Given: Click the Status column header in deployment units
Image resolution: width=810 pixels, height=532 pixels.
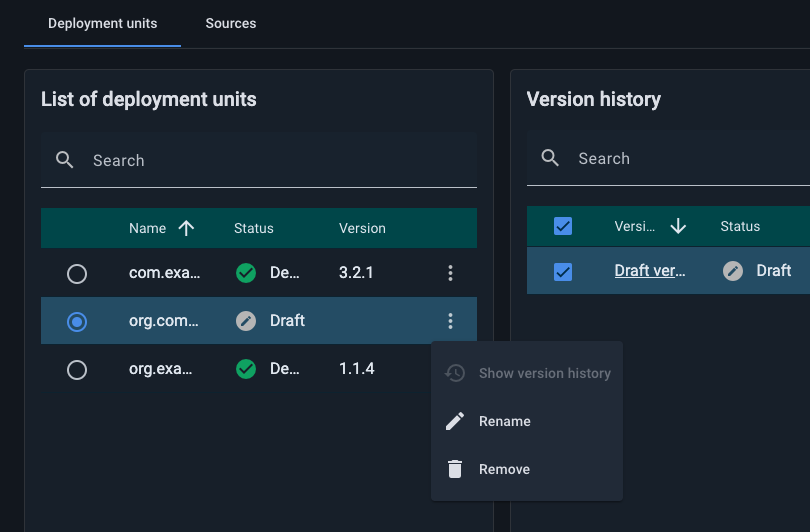Looking at the screenshot, I should click(254, 228).
